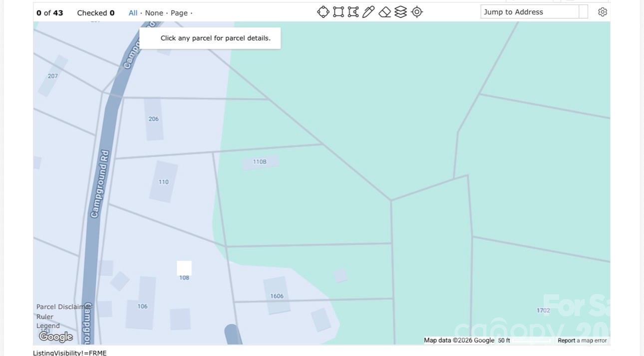Select parcel labeled 110B on map
Viewport: 644px width, 356px height.
(260, 162)
